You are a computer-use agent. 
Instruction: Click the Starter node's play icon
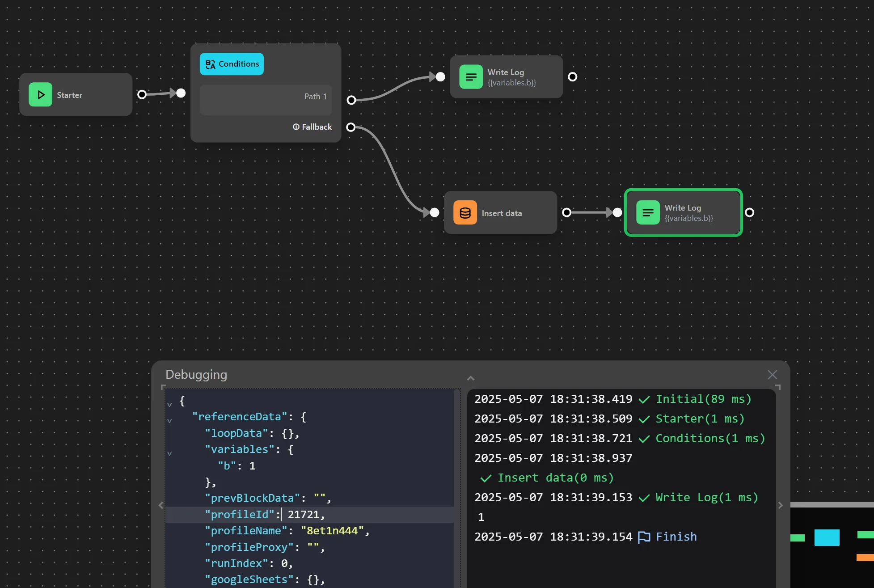click(x=40, y=94)
